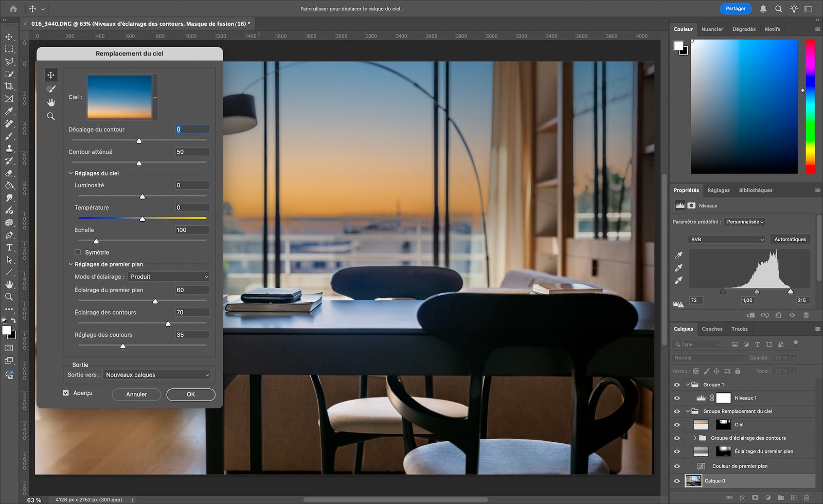The image size is (823, 504).
Task: Click the notifications bell icon
Action: point(763,9)
